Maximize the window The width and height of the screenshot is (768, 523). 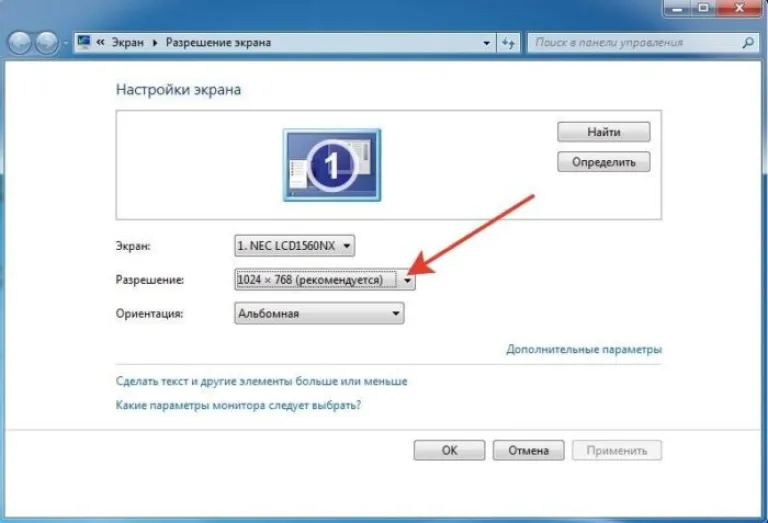click(703, 7)
